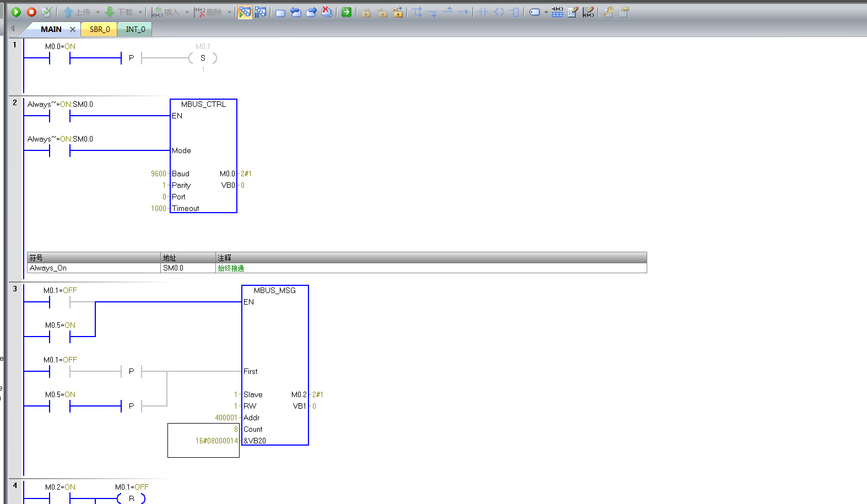Toggle the symbol information table icon
The image size is (867, 504).
click(x=557, y=12)
